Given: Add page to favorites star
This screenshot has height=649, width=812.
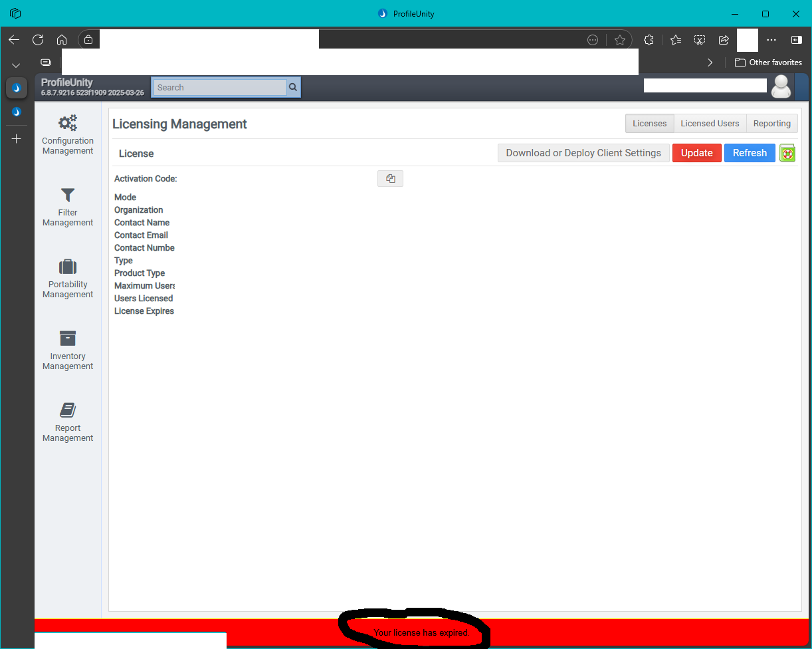Looking at the screenshot, I should pos(620,40).
